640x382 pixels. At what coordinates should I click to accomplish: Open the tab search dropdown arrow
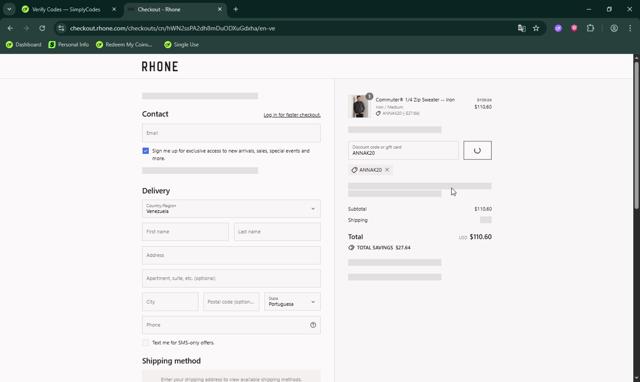coord(9,9)
